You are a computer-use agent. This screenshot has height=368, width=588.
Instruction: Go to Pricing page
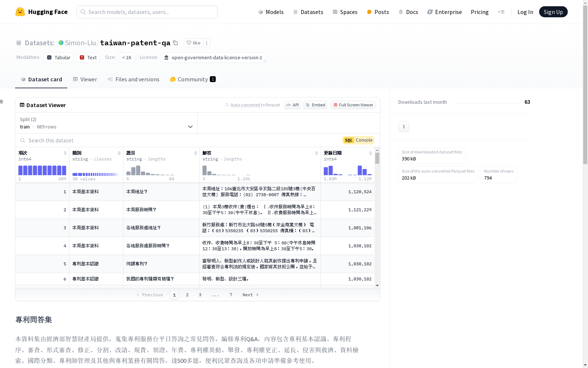(480, 12)
